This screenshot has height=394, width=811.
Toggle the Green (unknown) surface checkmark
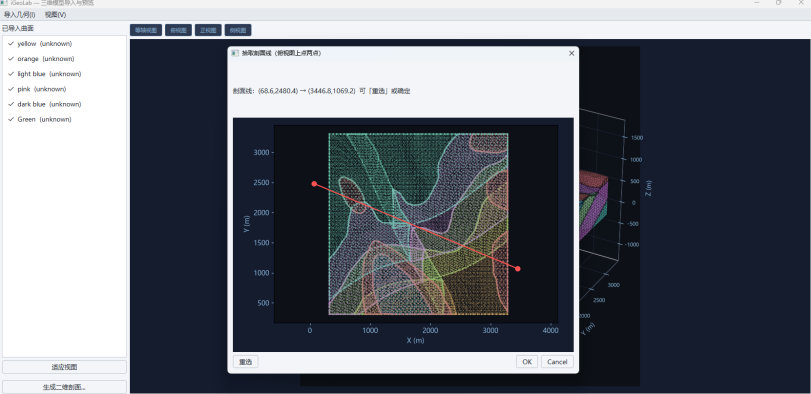(11, 119)
